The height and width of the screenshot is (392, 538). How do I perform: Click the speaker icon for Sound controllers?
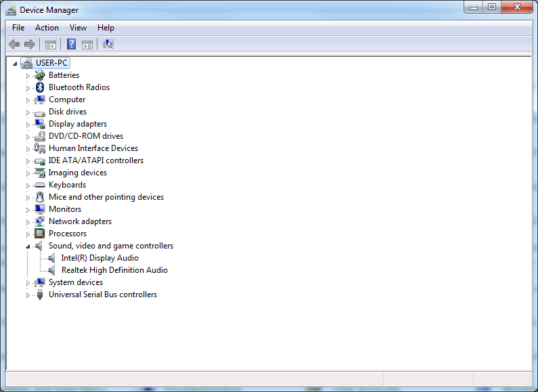coord(39,246)
